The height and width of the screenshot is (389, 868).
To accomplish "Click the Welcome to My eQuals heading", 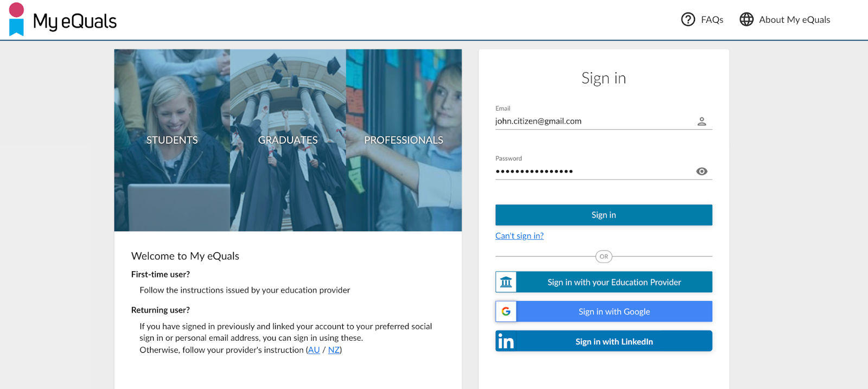I will pos(185,256).
